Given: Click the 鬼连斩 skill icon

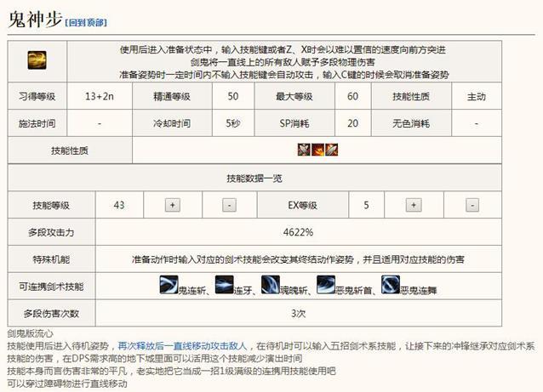Looking at the screenshot, I should point(169,284).
